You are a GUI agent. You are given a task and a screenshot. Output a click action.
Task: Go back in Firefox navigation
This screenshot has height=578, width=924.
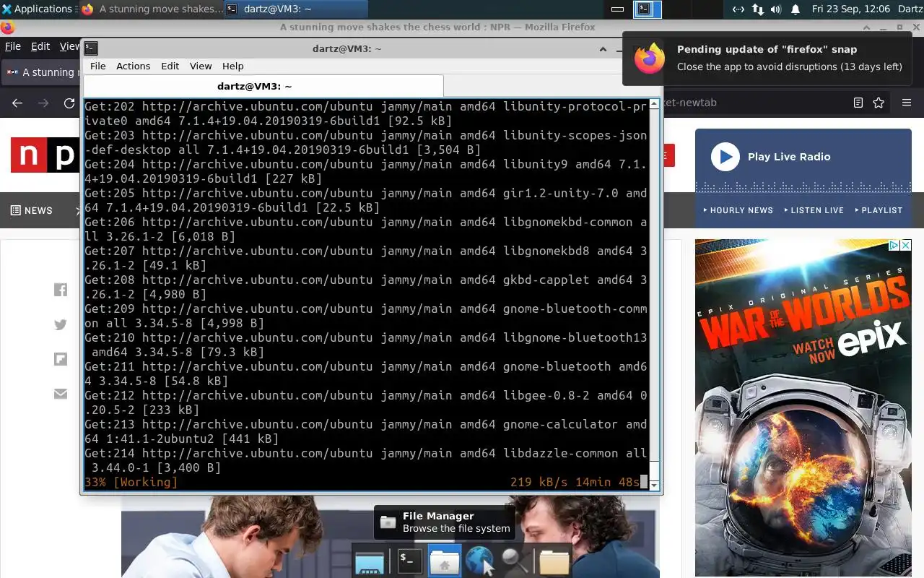[x=17, y=103]
